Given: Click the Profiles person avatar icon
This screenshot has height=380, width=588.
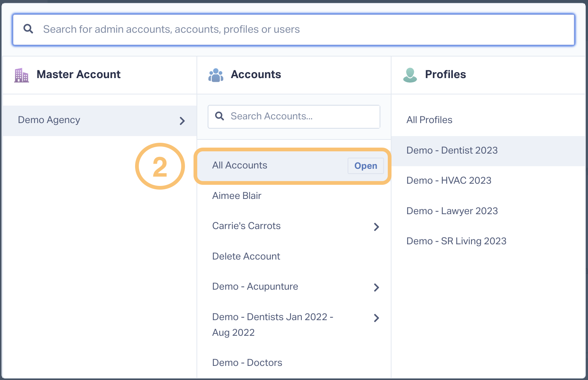Looking at the screenshot, I should point(410,75).
